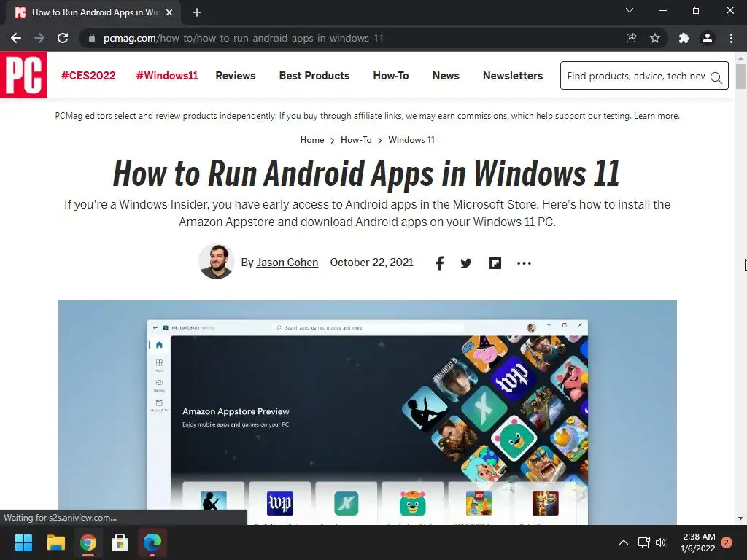This screenshot has width=747, height=560.
Task: Click the date 'October 22, 2021'
Action: point(371,262)
